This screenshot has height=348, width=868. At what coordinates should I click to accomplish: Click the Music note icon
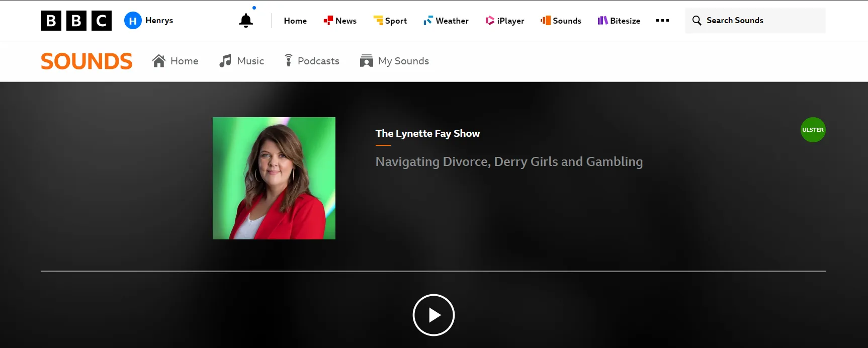coord(225,61)
